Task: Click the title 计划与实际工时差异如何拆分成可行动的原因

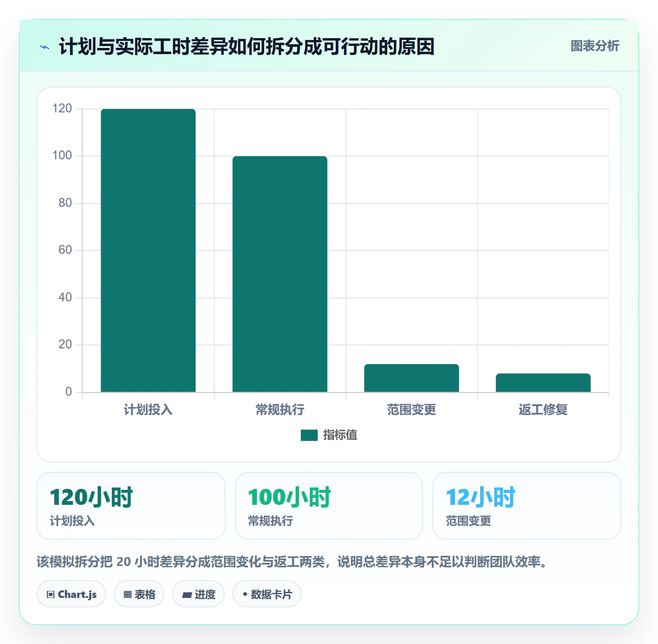Action: (x=247, y=47)
